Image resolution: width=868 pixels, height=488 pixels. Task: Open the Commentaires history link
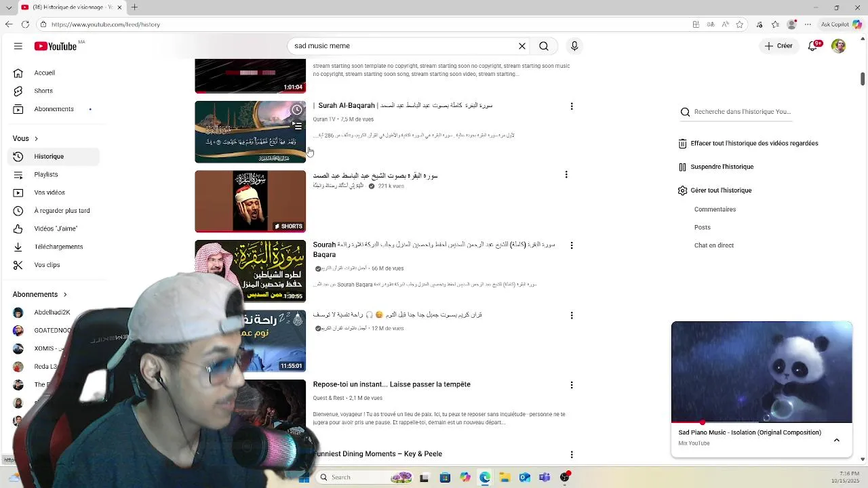pos(715,209)
